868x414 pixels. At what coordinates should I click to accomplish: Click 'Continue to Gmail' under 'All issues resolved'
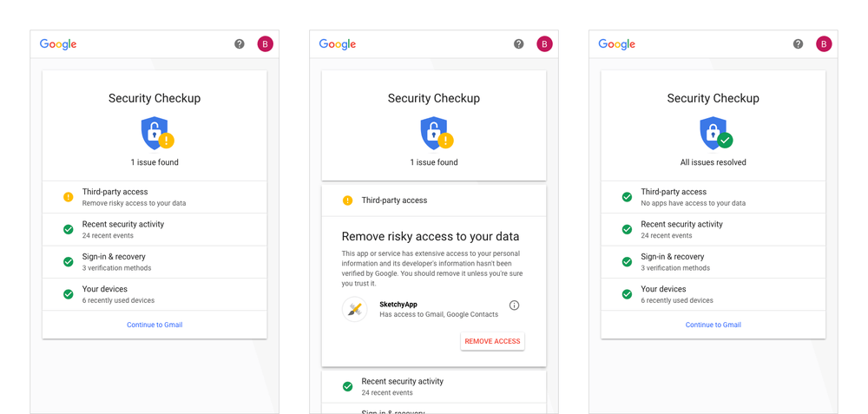[x=713, y=325]
